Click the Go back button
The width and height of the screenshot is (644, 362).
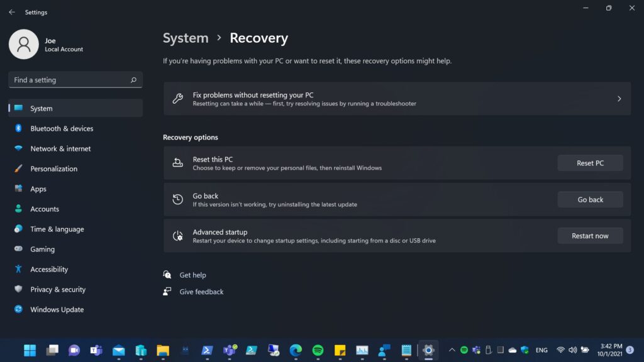tap(590, 200)
